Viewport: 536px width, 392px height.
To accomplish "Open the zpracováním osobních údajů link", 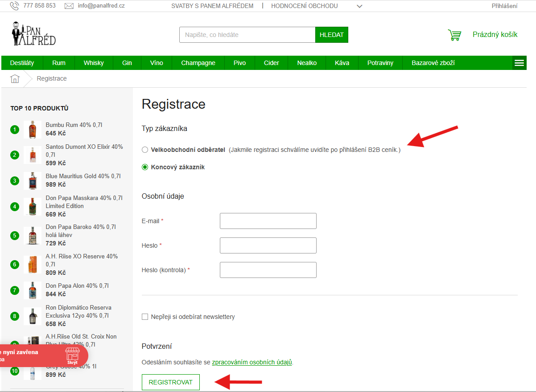I will (252, 362).
